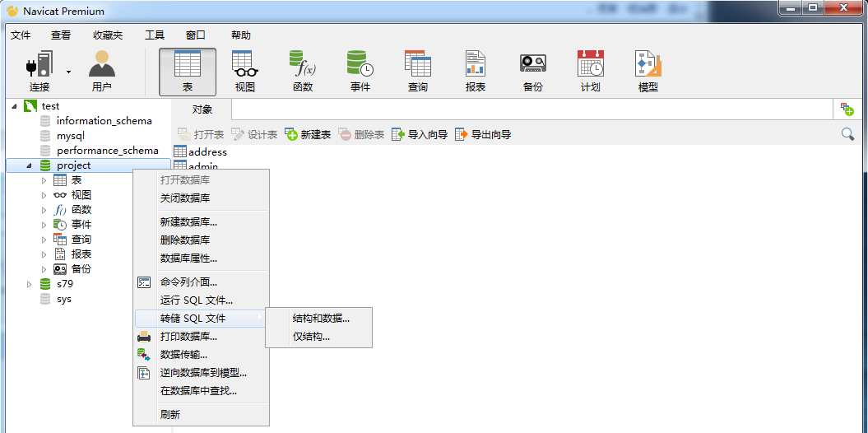Image resolution: width=868 pixels, height=433 pixels.
Task: Expand the 视图 node under project
Action: 44,195
